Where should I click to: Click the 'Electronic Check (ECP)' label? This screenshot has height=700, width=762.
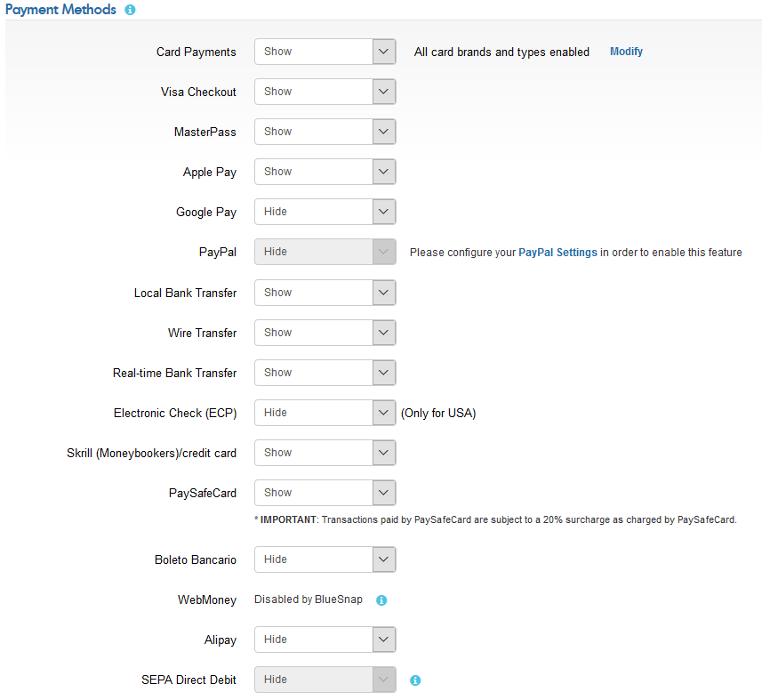pos(175,414)
